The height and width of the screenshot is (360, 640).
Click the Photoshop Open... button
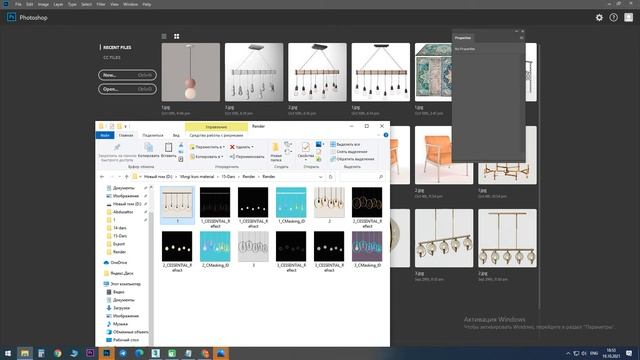click(x=127, y=89)
